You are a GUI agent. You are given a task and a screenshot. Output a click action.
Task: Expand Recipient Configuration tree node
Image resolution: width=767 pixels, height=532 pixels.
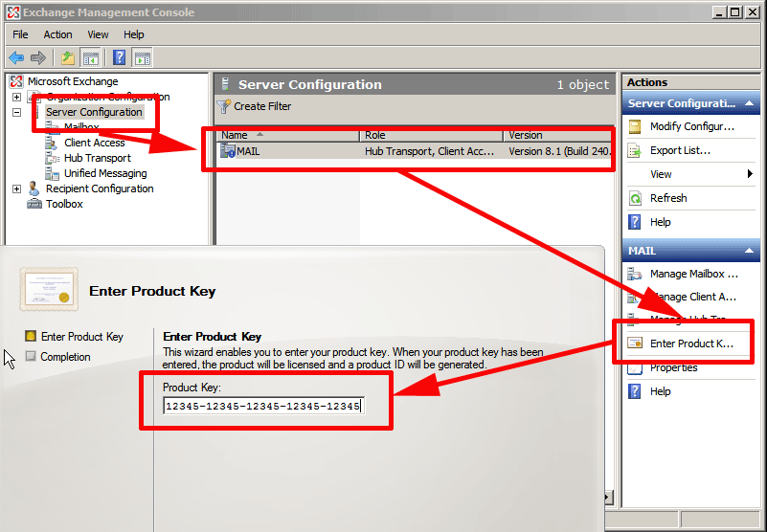[x=16, y=188]
